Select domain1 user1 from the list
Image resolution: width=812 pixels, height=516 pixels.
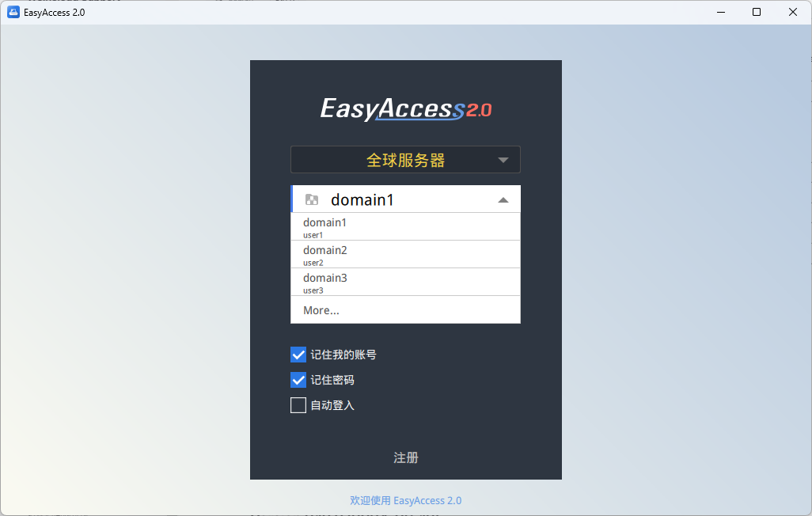[405, 227]
